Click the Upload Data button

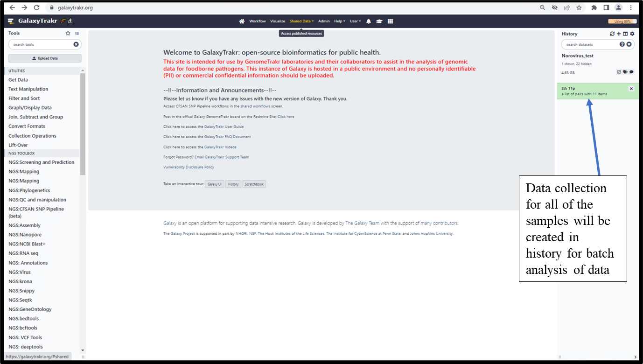[45, 58]
